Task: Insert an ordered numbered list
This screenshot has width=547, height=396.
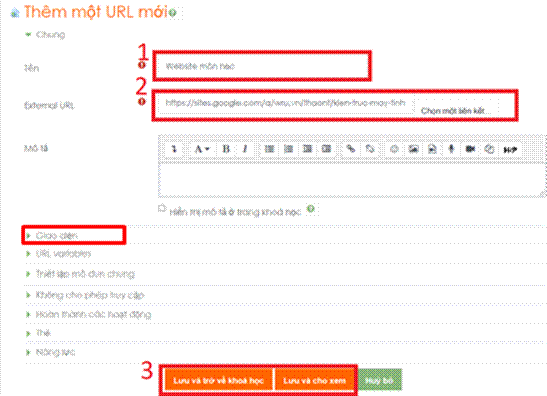Action: [x=288, y=149]
